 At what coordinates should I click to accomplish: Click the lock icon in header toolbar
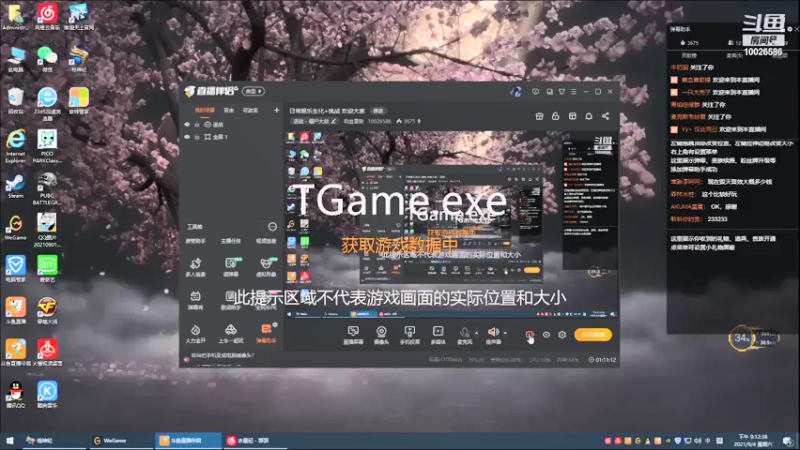(x=556, y=116)
